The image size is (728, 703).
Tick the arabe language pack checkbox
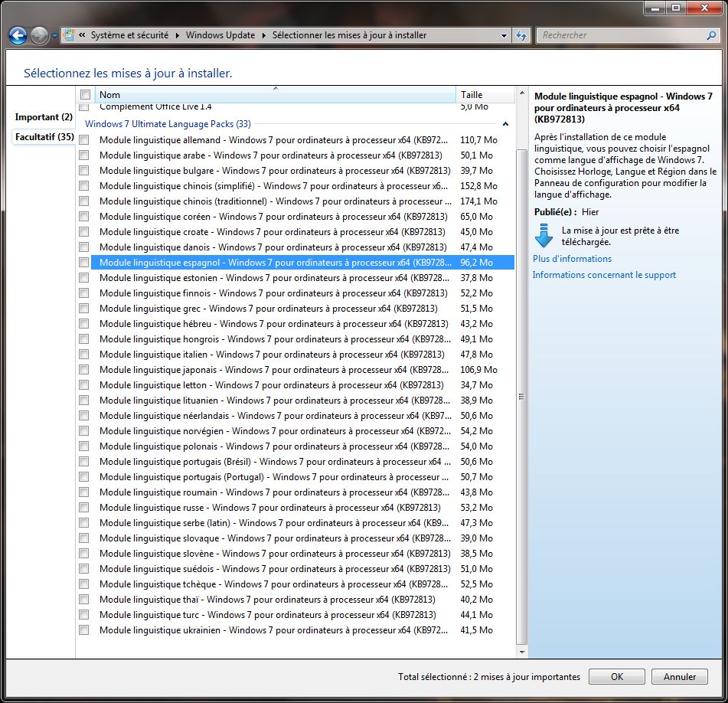84,155
